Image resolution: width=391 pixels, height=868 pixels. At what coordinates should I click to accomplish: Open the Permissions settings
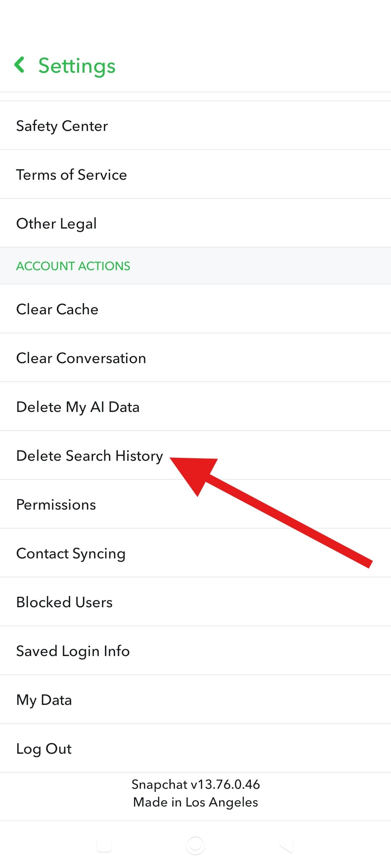click(56, 504)
